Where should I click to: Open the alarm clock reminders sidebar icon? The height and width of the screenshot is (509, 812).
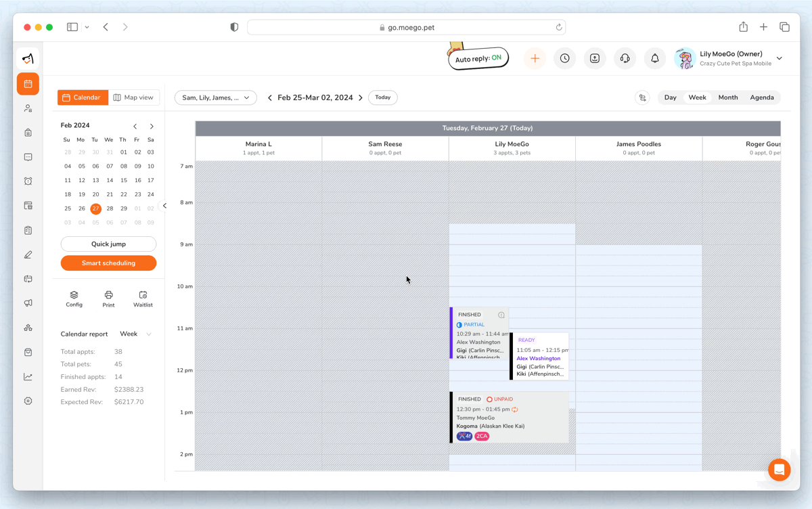28,181
